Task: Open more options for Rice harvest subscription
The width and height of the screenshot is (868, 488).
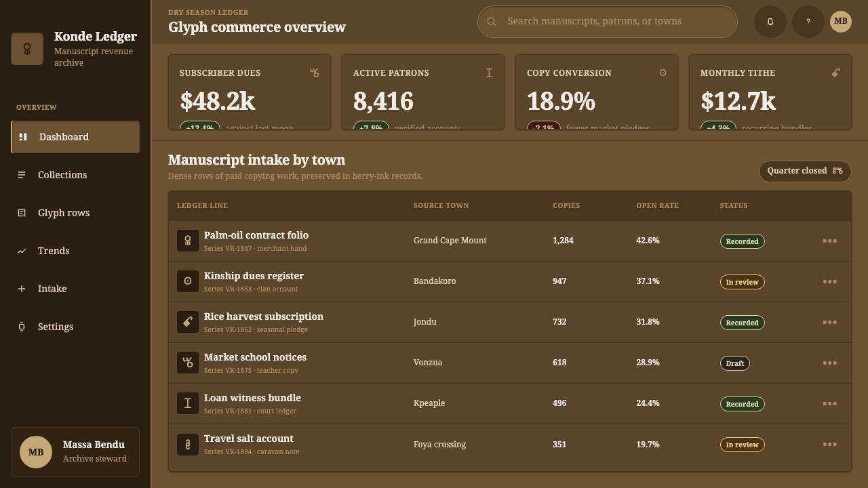Action: pos(829,322)
